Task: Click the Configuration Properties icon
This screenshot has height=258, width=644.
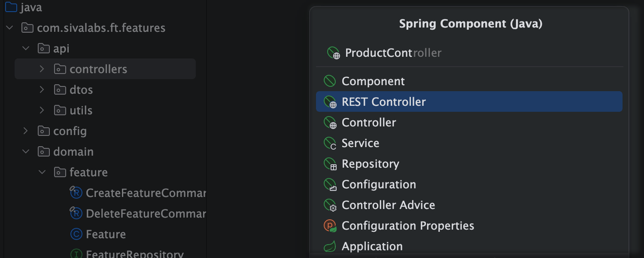Action: pyautogui.click(x=329, y=225)
